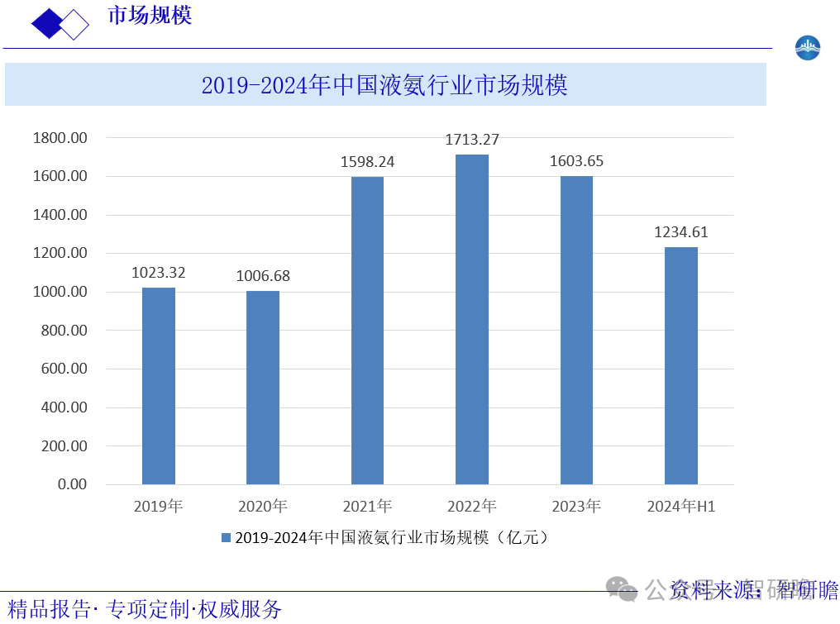840x624 pixels.
Task: Click the 2021年 x-axis label
Action: coord(367,506)
